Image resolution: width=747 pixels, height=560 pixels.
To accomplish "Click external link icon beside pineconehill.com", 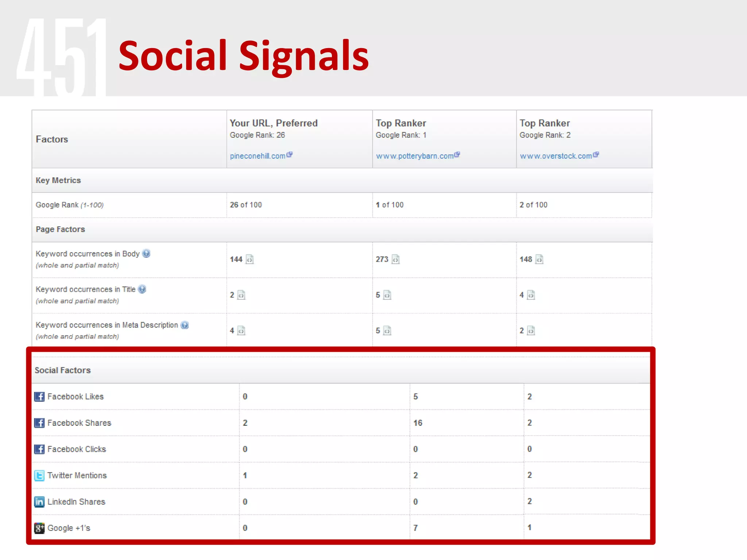I will click(290, 155).
